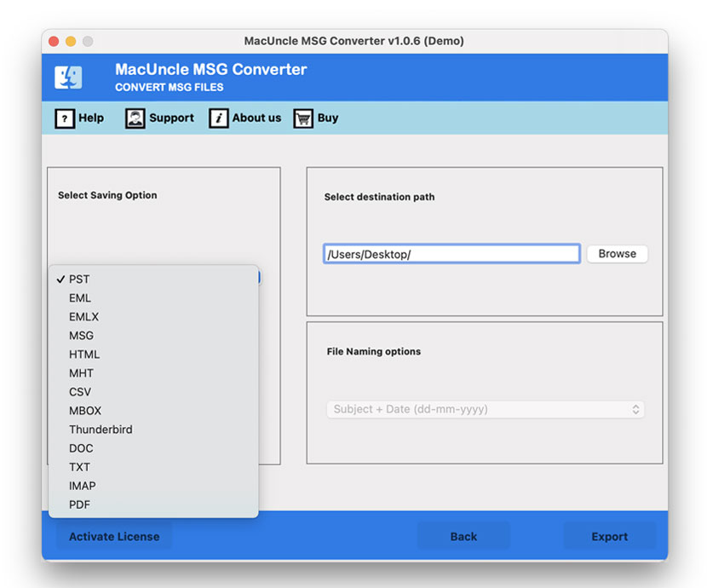
Task: Choose the CSV conversion format
Action: coord(79,391)
